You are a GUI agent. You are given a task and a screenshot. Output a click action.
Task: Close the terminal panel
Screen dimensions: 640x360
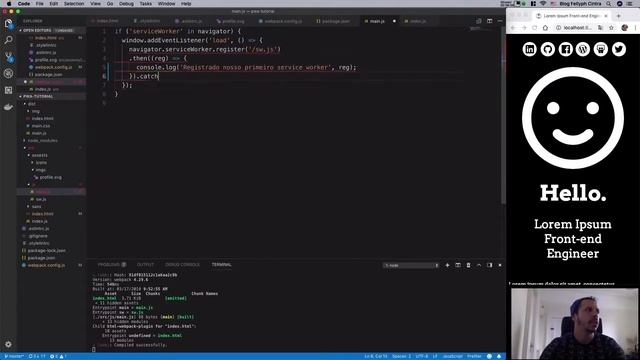500,265
